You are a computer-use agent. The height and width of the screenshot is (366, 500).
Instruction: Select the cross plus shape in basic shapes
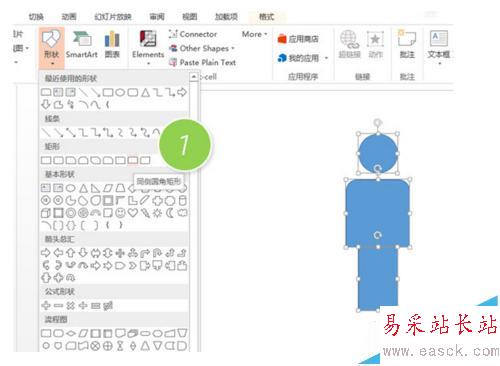157,200
